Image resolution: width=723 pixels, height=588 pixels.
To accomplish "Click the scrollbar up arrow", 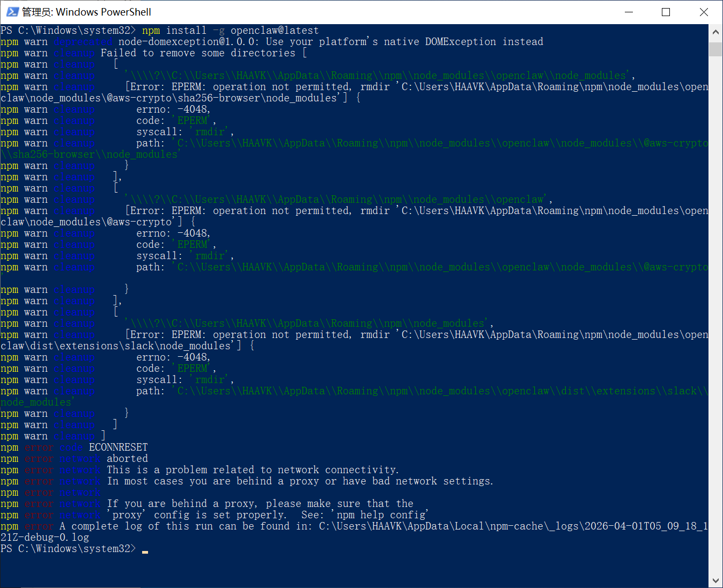I will click(x=715, y=32).
